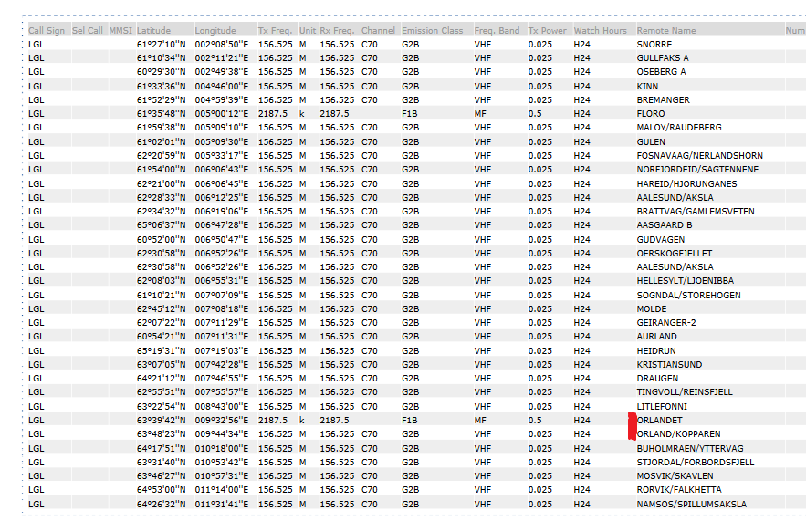Select the 2187.5 Tx Freq in FLORO row
Image resolution: width=806 pixels, height=532 pixels.
point(272,113)
